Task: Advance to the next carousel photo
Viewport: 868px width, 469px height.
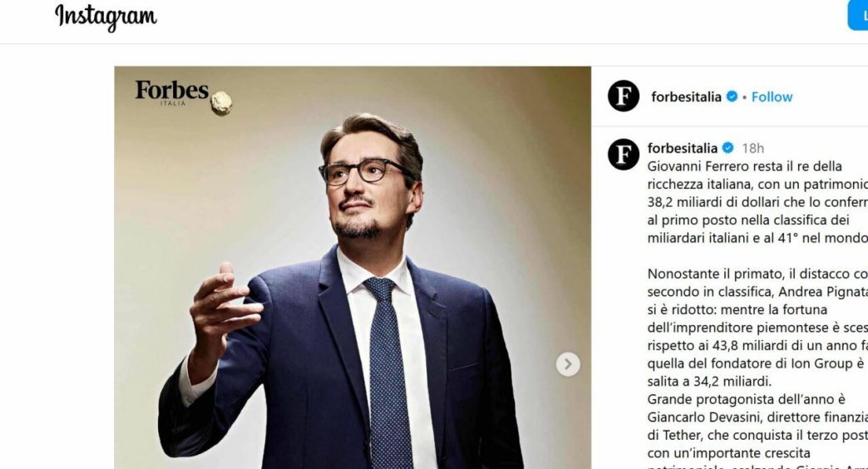Action: click(x=567, y=363)
